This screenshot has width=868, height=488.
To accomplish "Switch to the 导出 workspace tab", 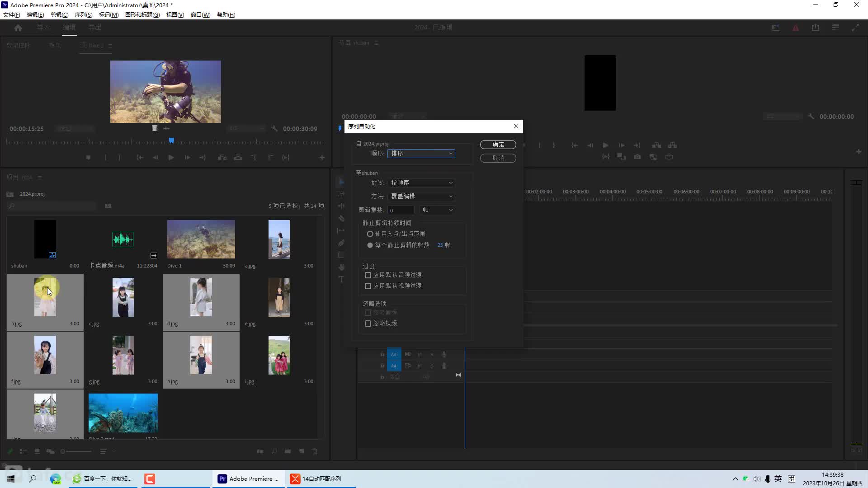I will pyautogui.click(x=95, y=28).
